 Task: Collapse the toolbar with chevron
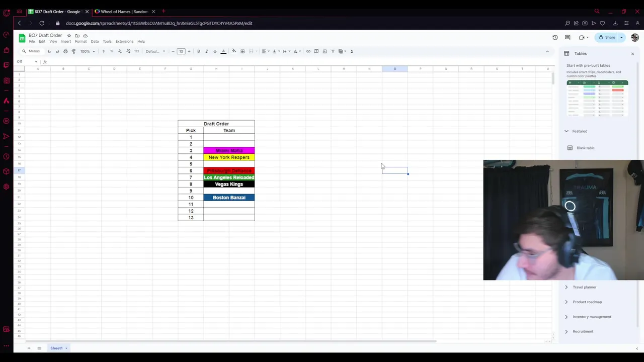point(547,51)
